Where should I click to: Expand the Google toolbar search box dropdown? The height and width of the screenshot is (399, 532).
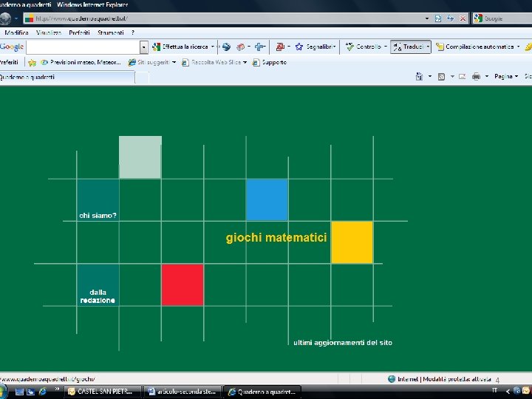tap(144, 47)
